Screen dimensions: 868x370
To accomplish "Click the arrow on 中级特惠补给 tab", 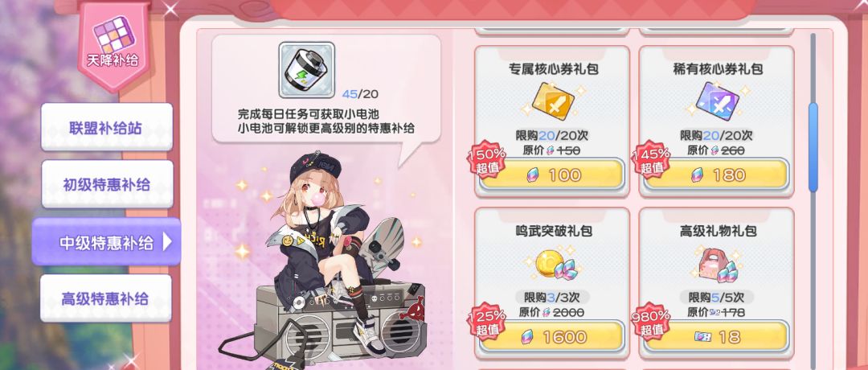I will [x=167, y=242].
